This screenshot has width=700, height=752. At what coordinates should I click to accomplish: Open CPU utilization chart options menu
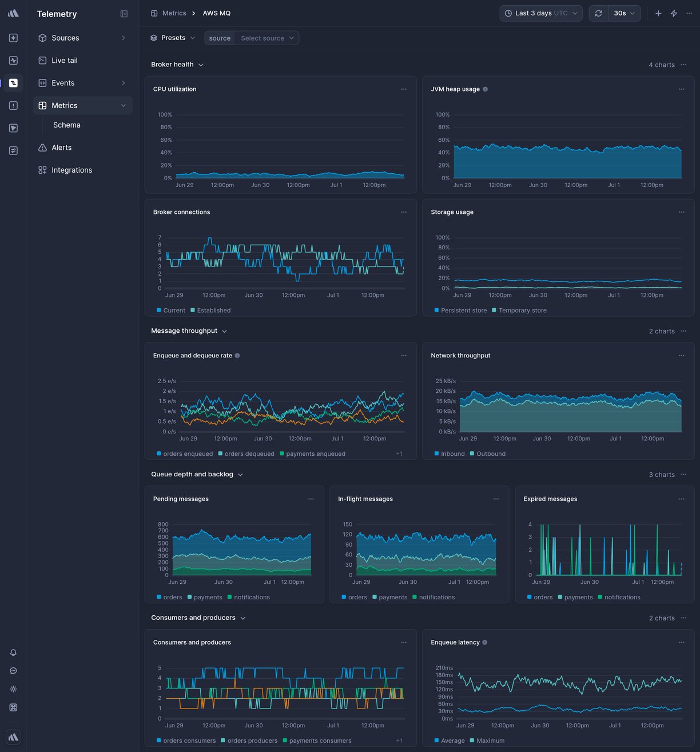click(404, 89)
